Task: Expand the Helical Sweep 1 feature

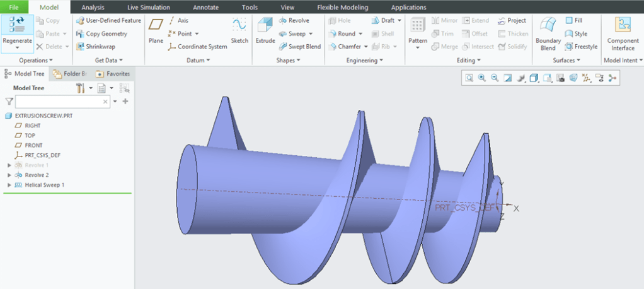Action: tap(9, 185)
